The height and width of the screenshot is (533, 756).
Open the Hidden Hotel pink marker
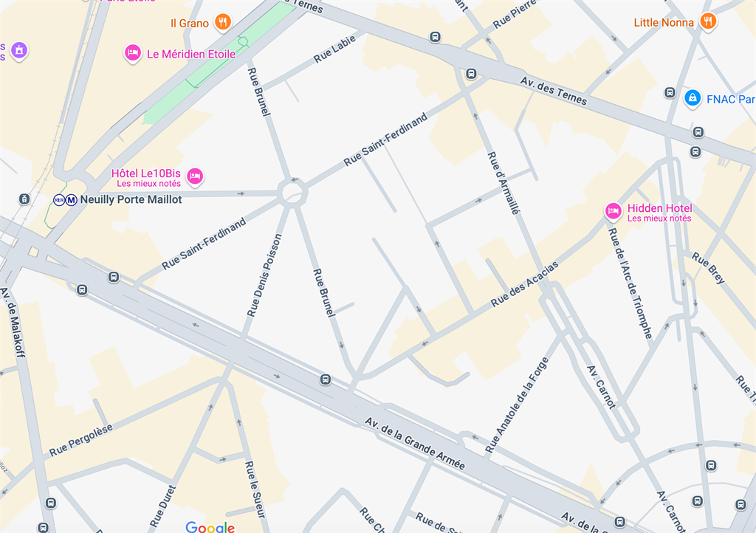click(x=614, y=211)
